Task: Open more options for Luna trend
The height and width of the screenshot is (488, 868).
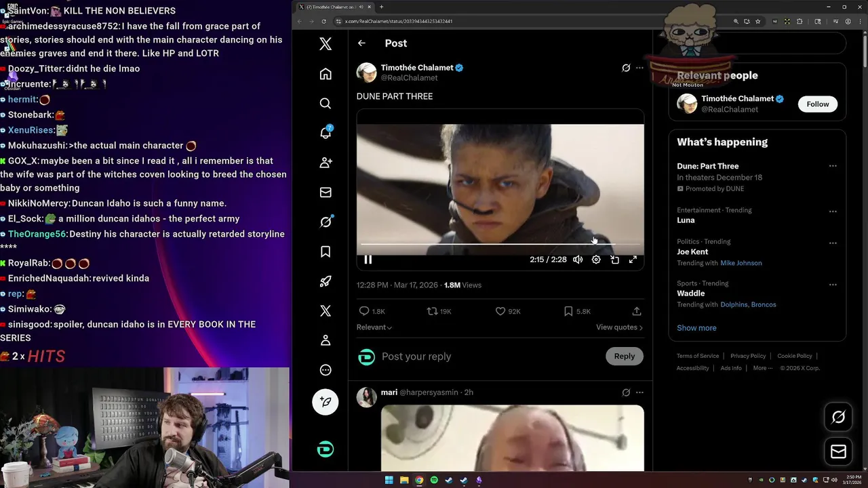Action: [x=833, y=211]
